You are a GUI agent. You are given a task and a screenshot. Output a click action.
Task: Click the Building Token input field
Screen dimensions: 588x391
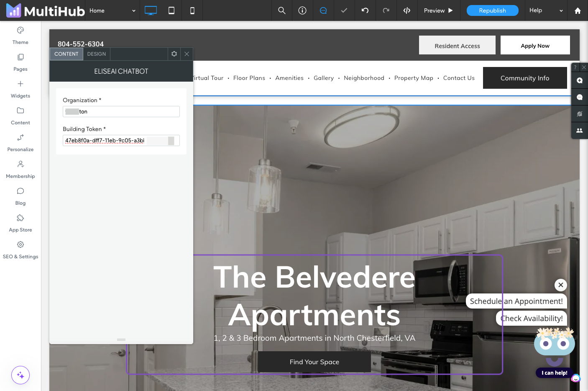click(x=121, y=140)
